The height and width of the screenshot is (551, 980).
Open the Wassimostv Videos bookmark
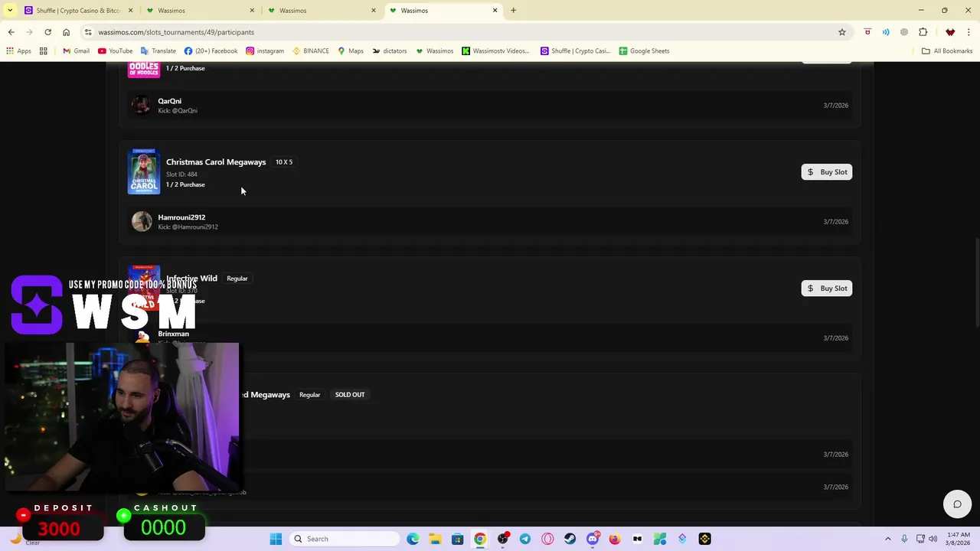pyautogui.click(x=495, y=51)
